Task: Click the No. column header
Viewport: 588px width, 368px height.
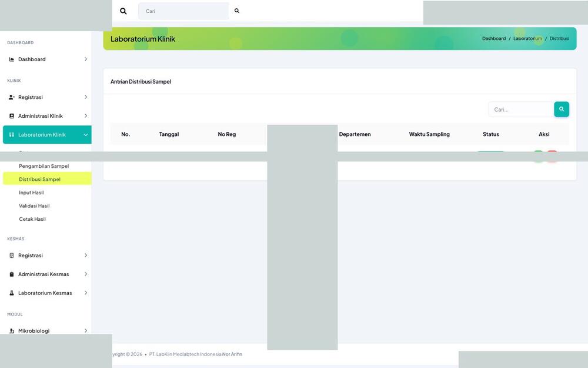Action: click(x=126, y=134)
